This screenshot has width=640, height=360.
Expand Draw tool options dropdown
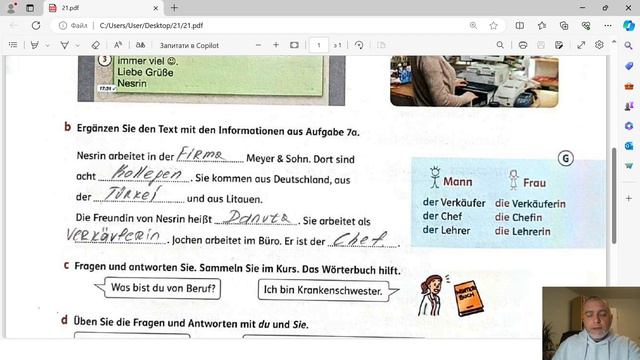78,45
